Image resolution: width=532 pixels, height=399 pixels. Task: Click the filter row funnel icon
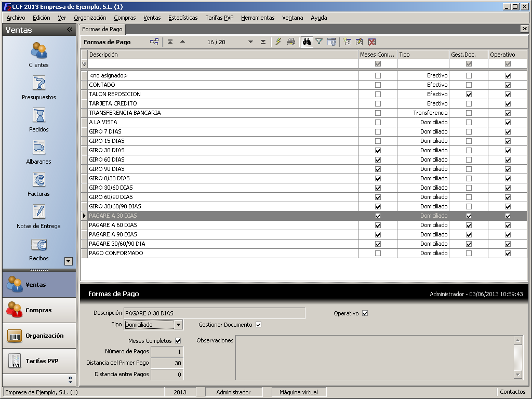[x=85, y=63]
